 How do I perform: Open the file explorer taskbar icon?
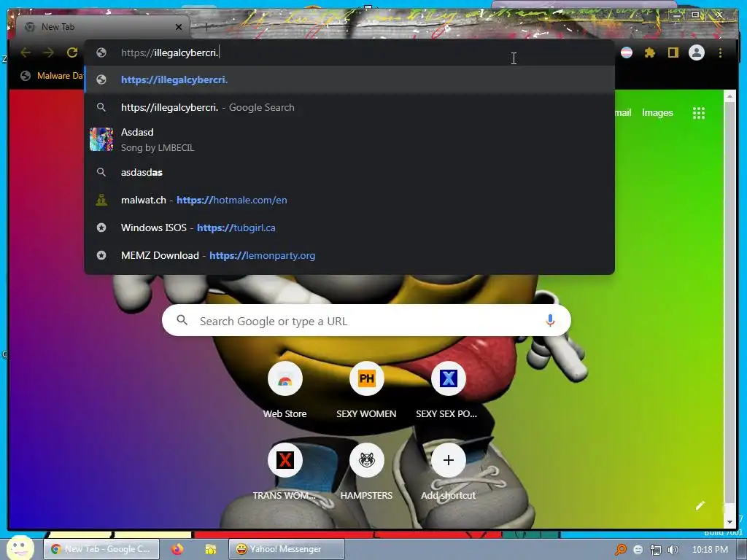point(210,549)
